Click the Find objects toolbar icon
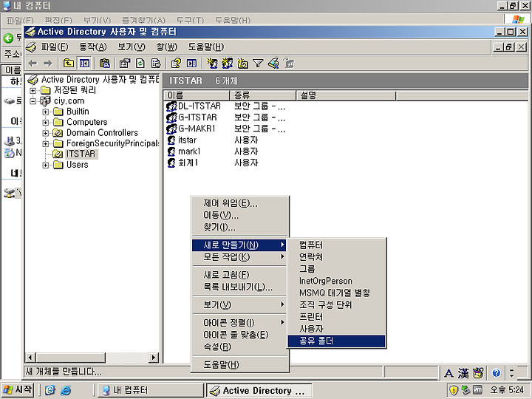The image size is (532, 399). (273, 64)
